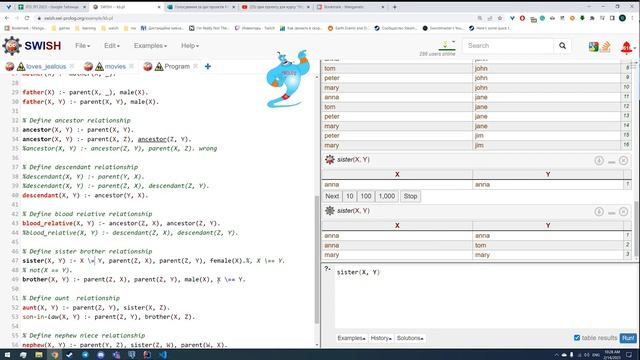Open the StackOverflow icon in navbar
The width and height of the screenshot is (640, 360).
(x=606, y=47)
